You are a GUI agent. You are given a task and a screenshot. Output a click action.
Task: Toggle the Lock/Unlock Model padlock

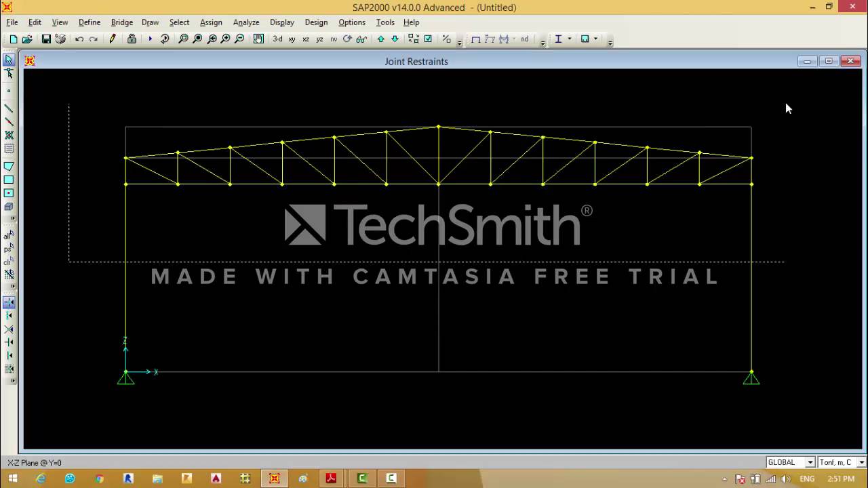tap(132, 39)
